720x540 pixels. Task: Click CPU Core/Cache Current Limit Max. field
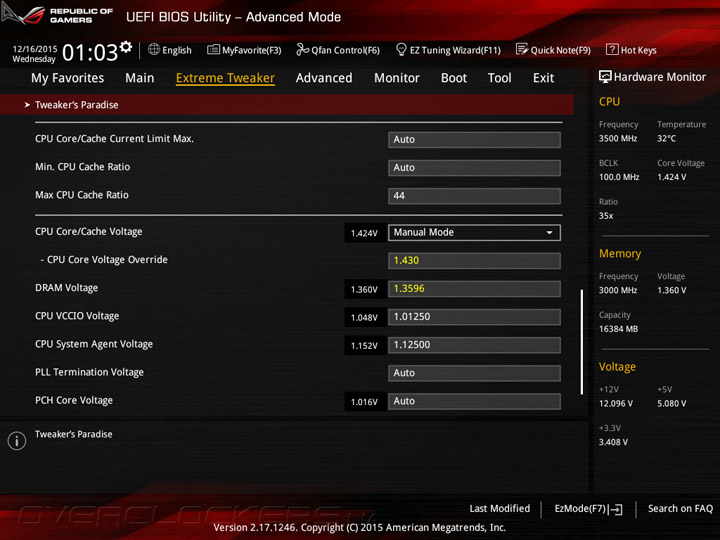(x=474, y=140)
